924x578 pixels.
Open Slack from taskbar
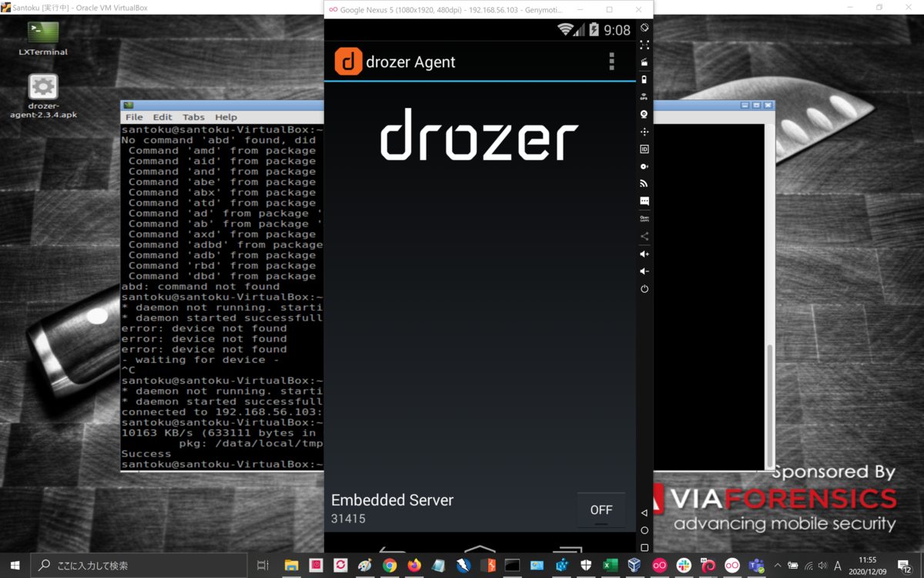(x=684, y=566)
